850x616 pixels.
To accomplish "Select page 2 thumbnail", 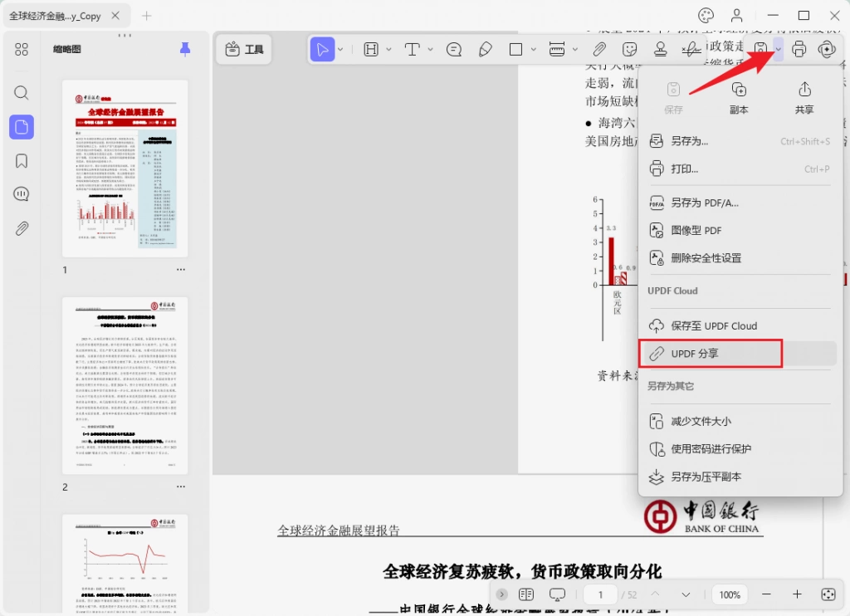I will [x=125, y=385].
